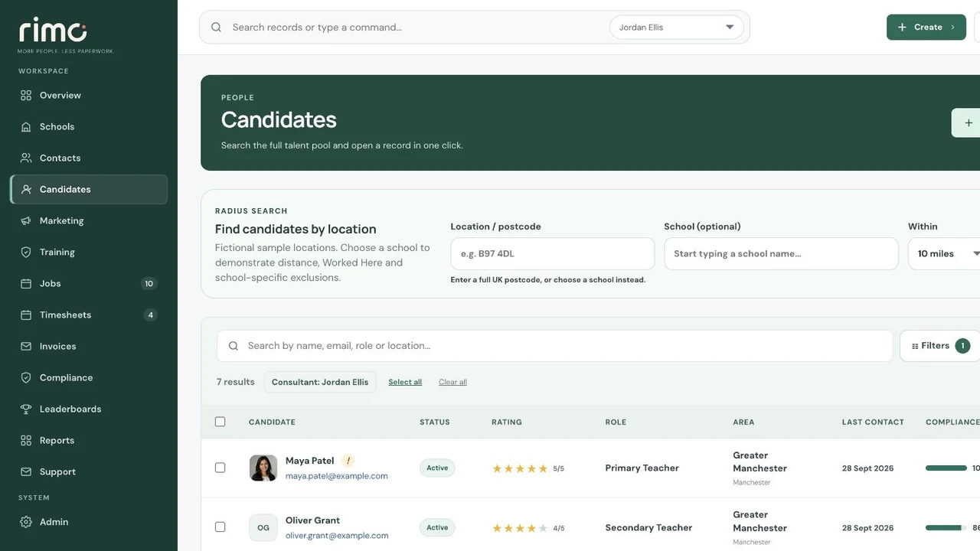Image resolution: width=980 pixels, height=551 pixels.
Task: Open the Candidates section in sidebar
Action: point(89,190)
